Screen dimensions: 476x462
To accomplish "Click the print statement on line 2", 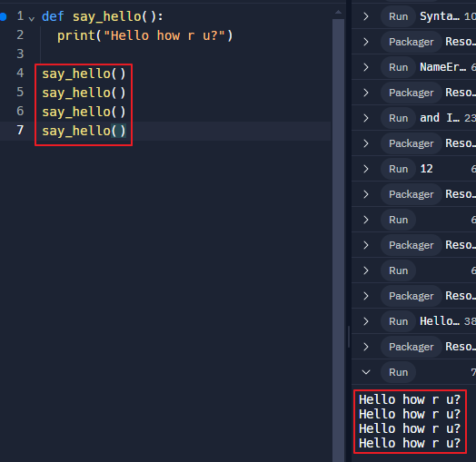I will pos(144,35).
